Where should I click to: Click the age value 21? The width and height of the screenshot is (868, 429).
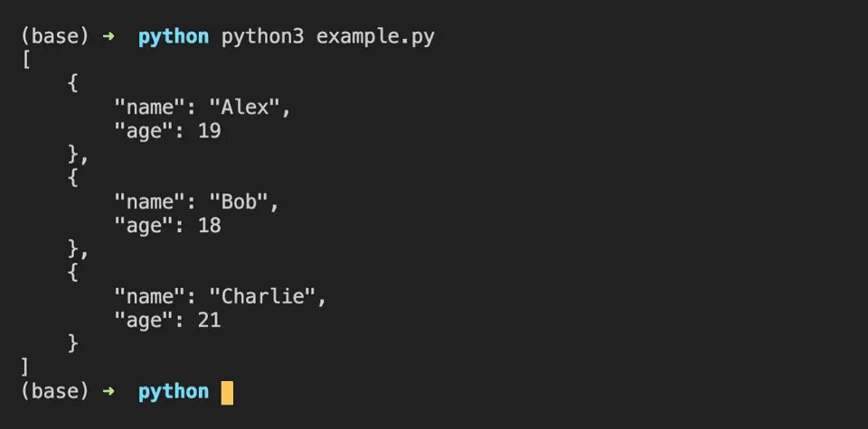point(209,321)
